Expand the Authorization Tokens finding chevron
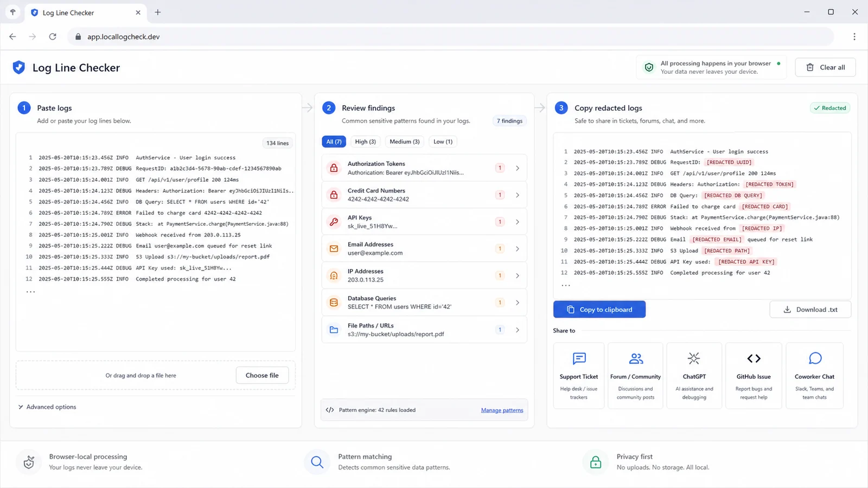 [518, 168]
